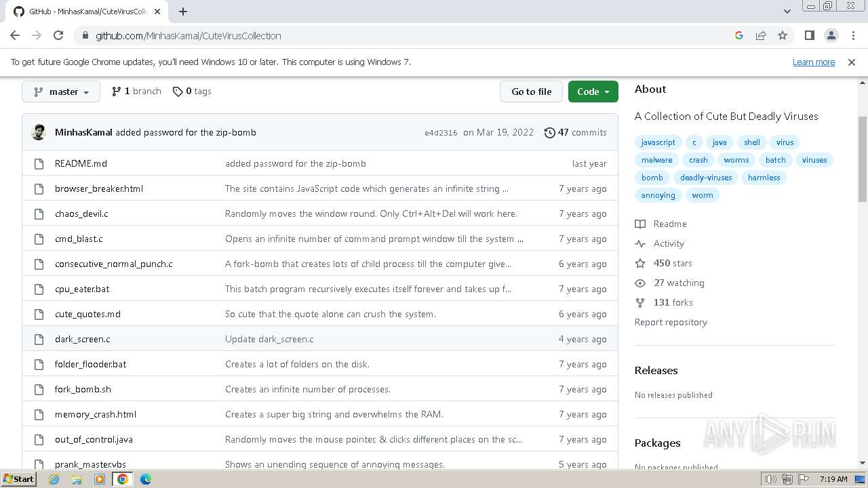Click the forward navigation arrow
This screenshot has height=488, width=868.
point(37,35)
